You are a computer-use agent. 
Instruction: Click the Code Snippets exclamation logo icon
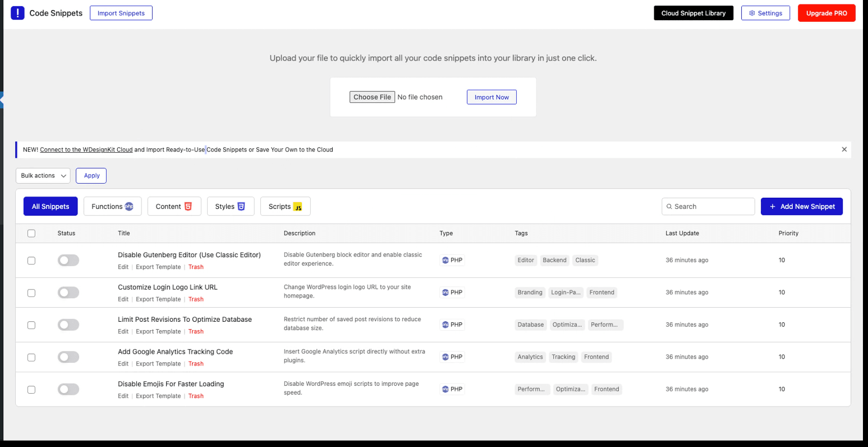pyautogui.click(x=17, y=12)
